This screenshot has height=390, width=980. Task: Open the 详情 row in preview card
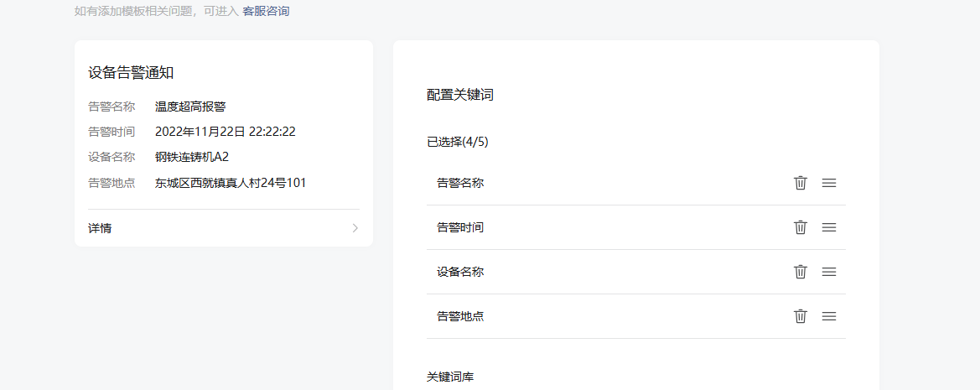tap(100, 228)
